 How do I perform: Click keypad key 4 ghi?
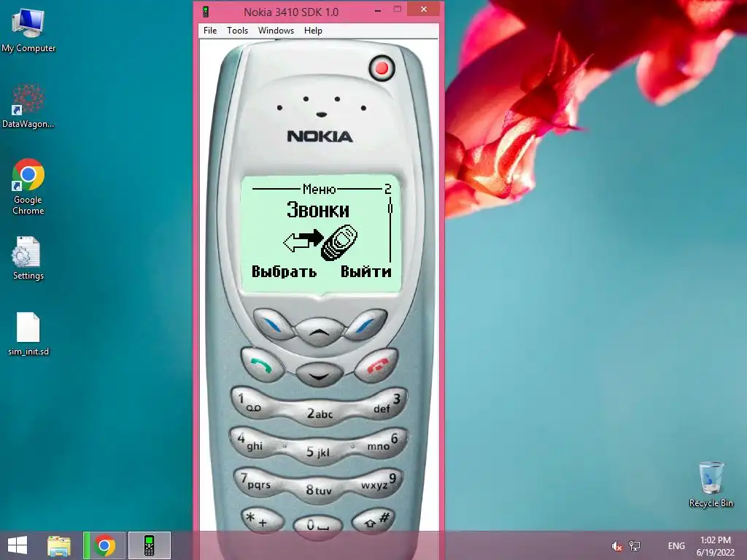pyautogui.click(x=251, y=442)
